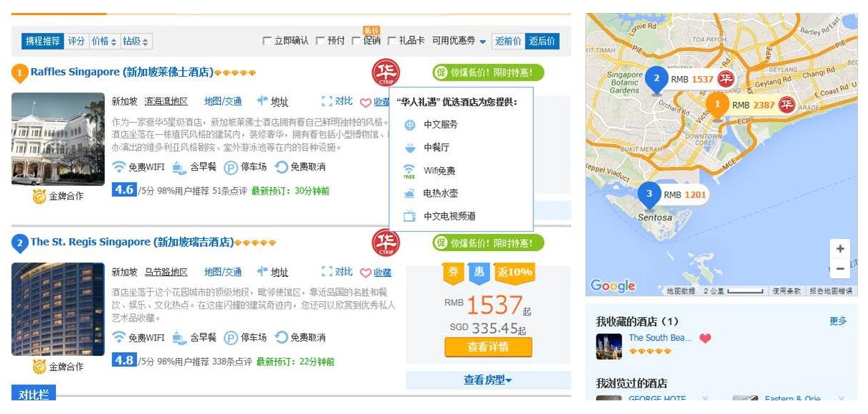Open The St. Regis hotel photo
868x414 pixels.
(x=58, y=309)
